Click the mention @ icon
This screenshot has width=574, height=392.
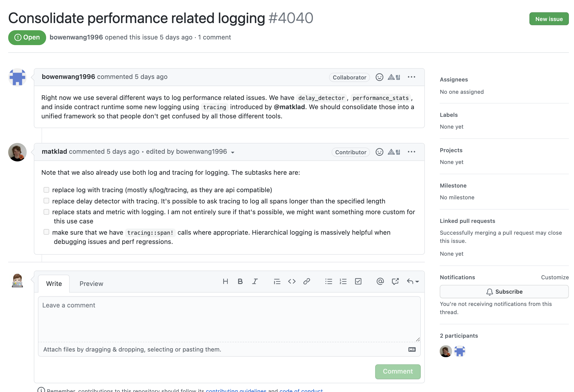tap(380, 282)
